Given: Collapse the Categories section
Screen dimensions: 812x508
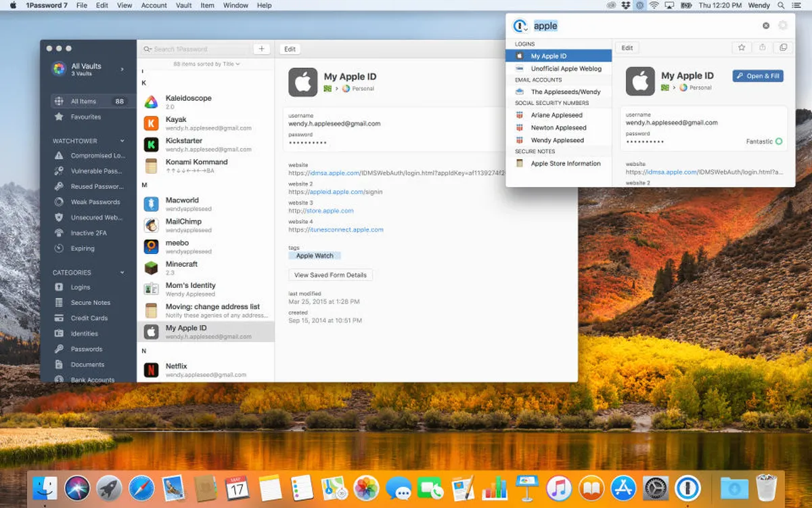Looking at the screenshot, I should 122,272.
